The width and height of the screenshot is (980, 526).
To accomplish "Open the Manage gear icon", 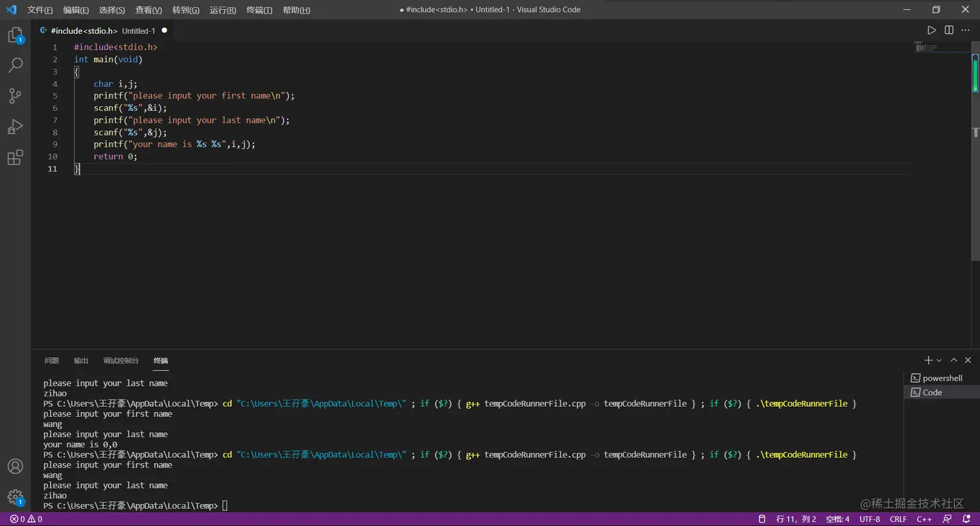I will [15, 497].
